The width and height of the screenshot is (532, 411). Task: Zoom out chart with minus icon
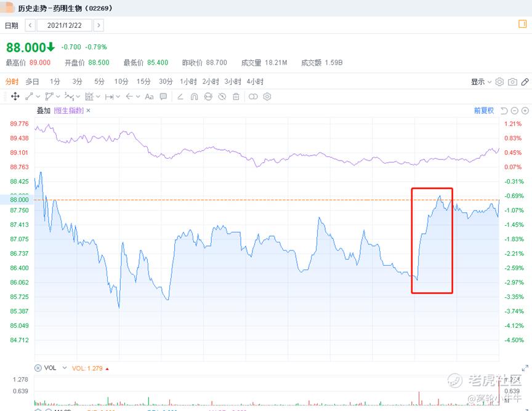point(515,111)
